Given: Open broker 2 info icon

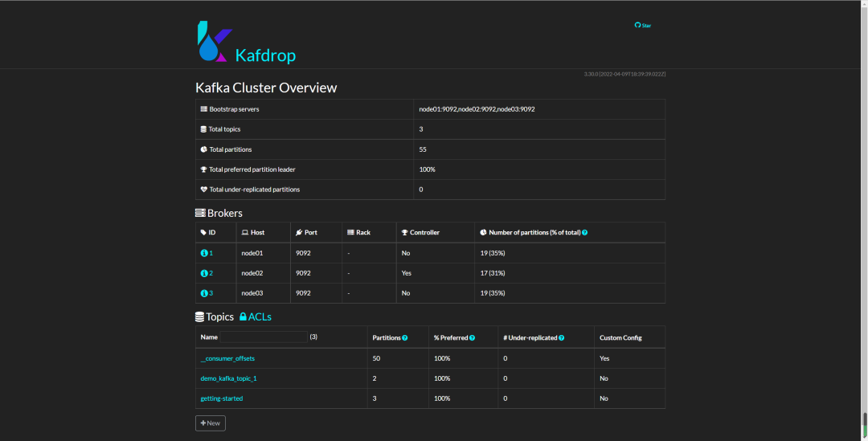Looking at the screenshot, I should 203,273.
